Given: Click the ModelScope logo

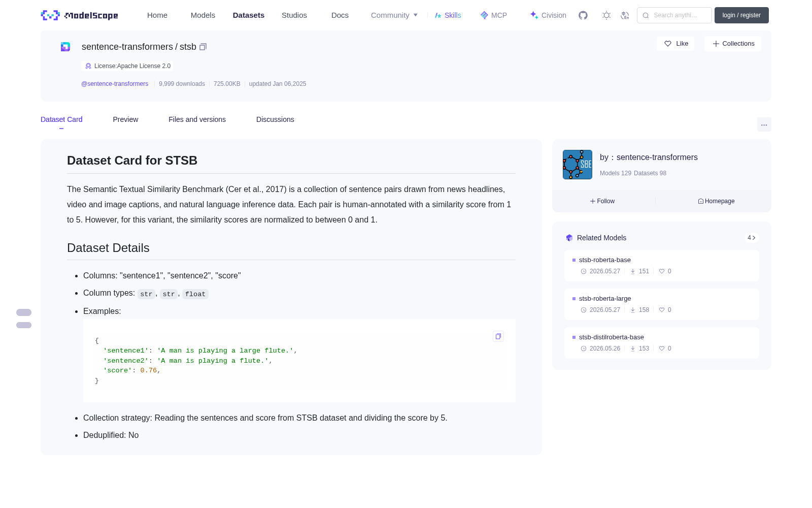Looking at the screenshot, I should [x=80, y=15].
